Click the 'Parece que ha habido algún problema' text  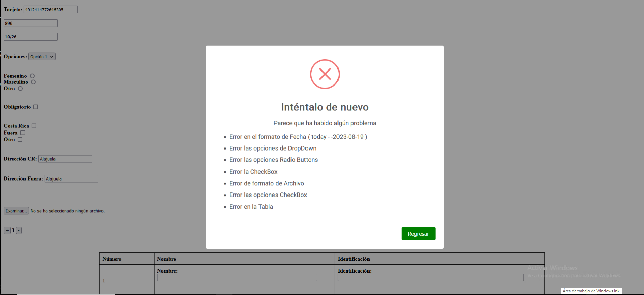tap(325, 123)
